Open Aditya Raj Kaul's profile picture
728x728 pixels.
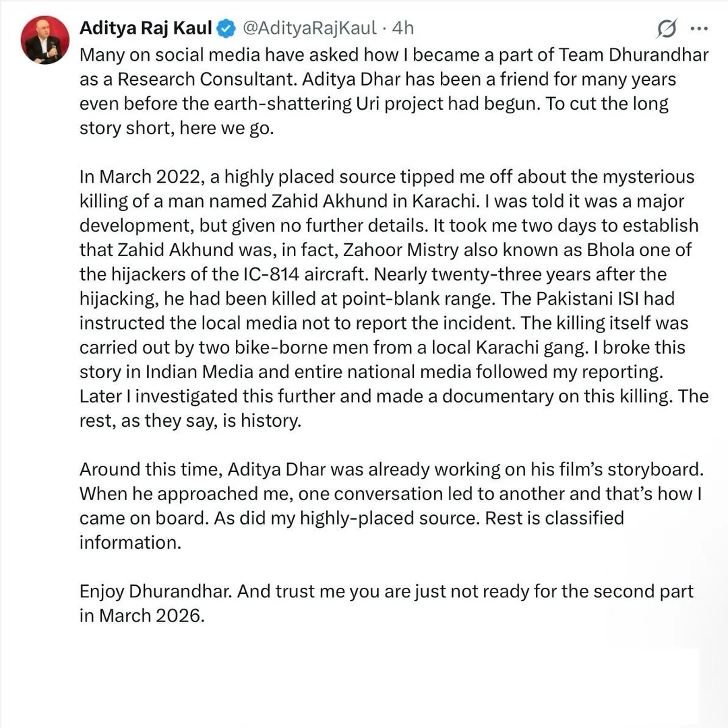point(45,40)
